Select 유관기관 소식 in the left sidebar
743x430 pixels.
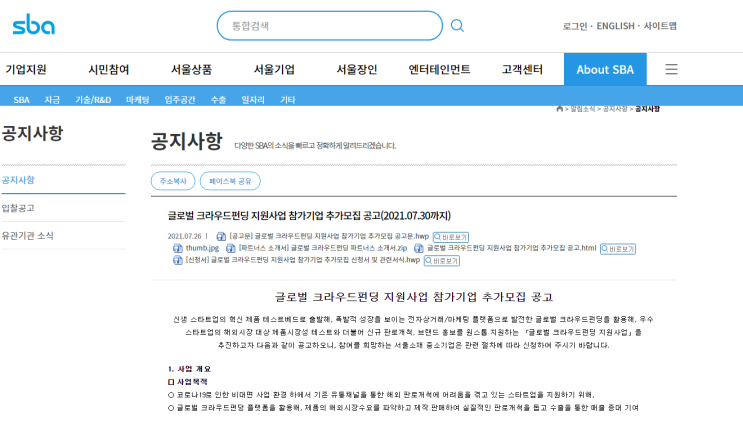click(x=27, y=236)
